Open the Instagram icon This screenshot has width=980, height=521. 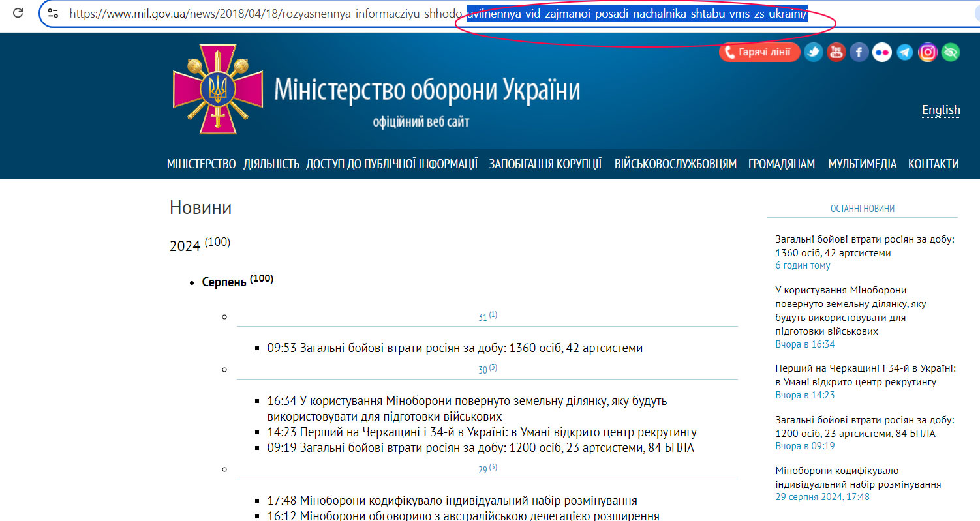click(x=927, y=52)
